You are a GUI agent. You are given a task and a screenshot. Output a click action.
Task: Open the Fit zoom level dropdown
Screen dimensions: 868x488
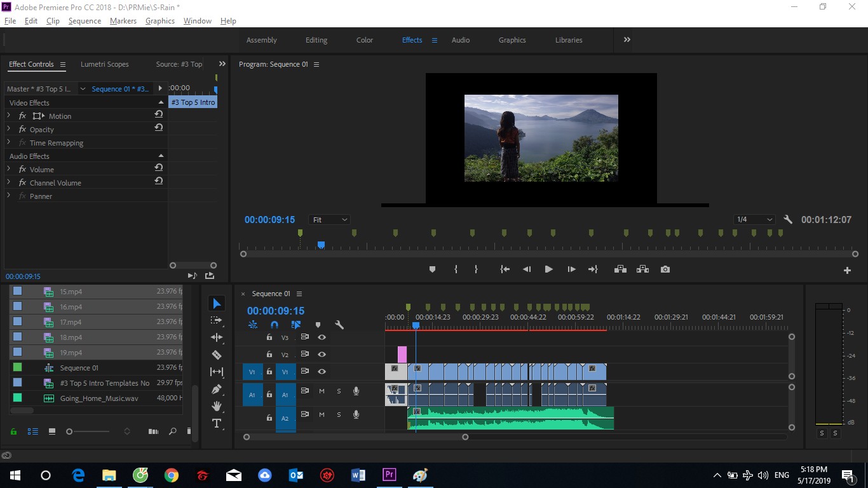[x=330, y=220]
